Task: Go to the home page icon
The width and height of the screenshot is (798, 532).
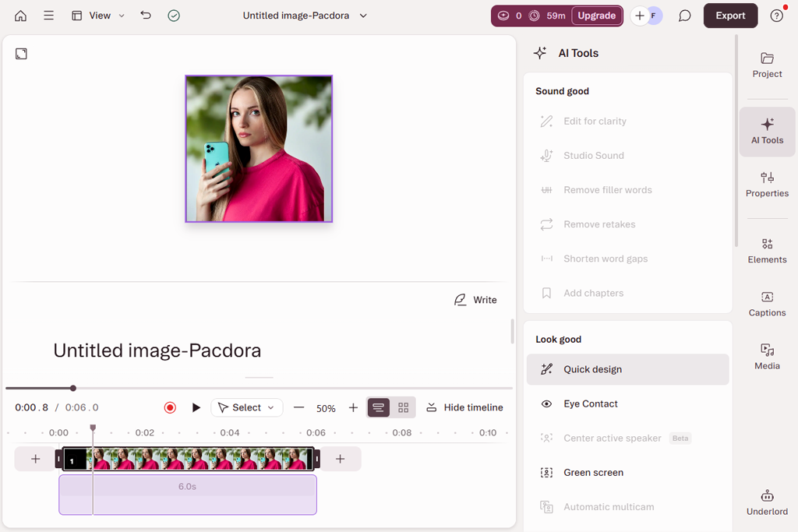Action: 20,16
